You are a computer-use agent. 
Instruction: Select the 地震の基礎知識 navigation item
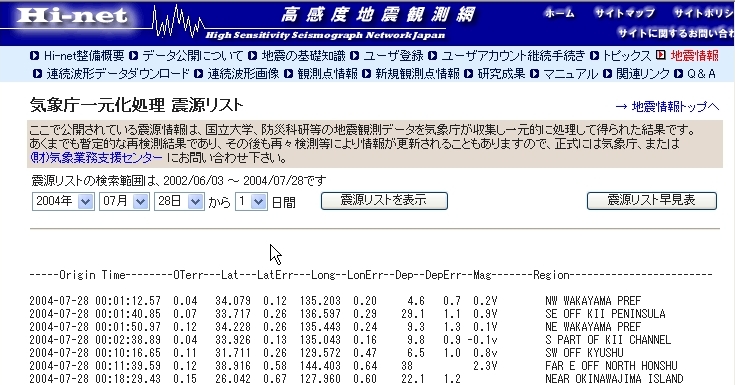[303, 56]
